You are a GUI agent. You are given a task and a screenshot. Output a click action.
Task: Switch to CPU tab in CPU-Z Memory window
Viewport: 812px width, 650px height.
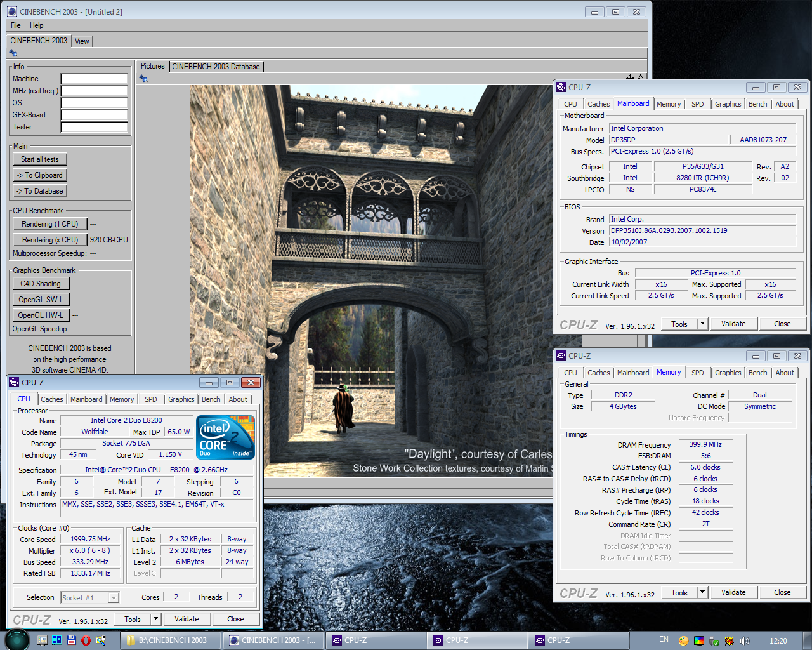coord(571,373)
